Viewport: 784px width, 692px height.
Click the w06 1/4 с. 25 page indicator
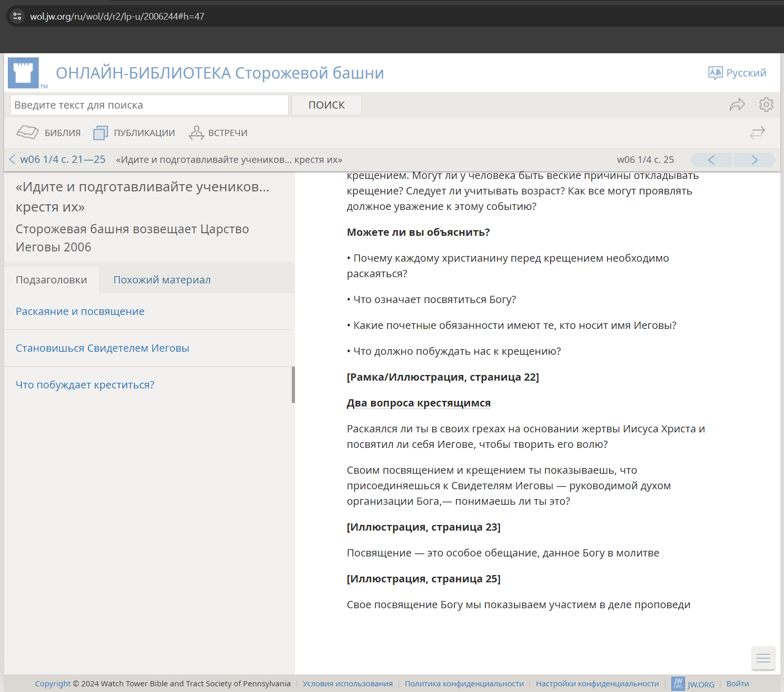[645, 160]
